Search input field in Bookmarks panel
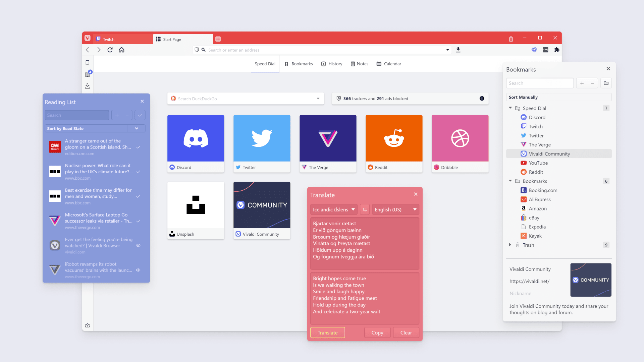The height and width of the screenshot is (362, 644). [540, 83]
